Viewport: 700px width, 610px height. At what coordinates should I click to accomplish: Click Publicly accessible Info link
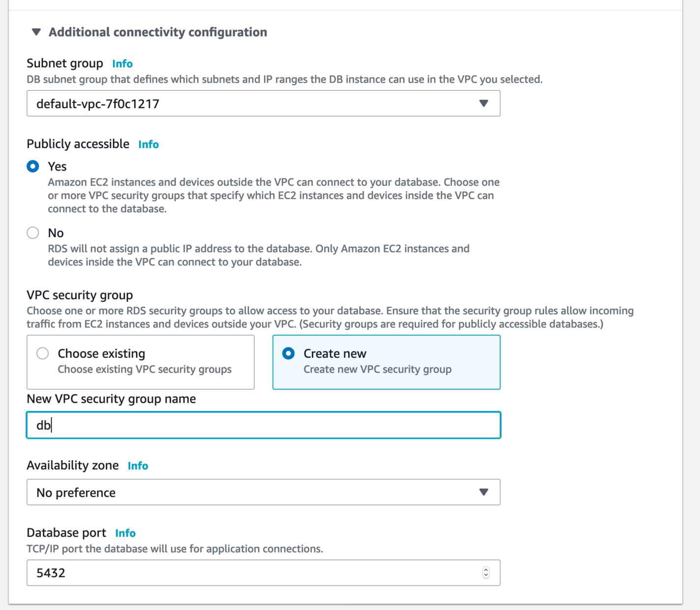(148, 145)
